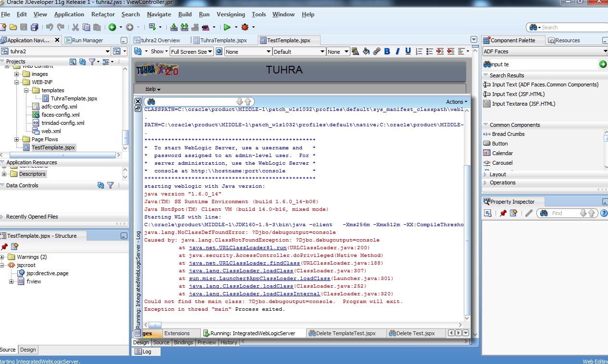
Task: Click the Copy toolbar icon
Action: click(x=87, y=27)
